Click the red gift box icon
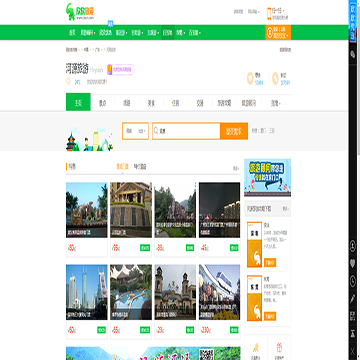 coord(279,347)
